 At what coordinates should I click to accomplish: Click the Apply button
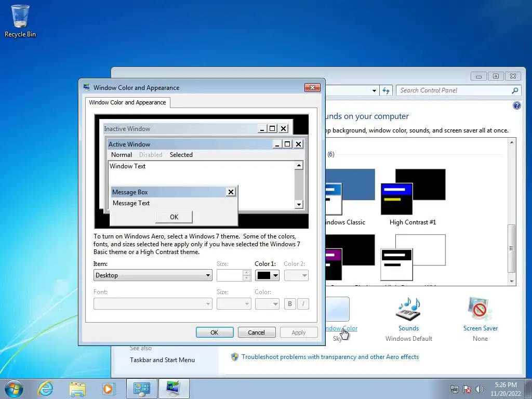[x=299, y=332]
